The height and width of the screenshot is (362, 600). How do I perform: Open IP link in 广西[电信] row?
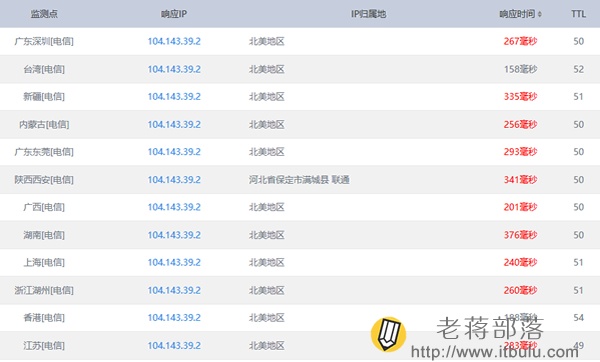(174, 207)
